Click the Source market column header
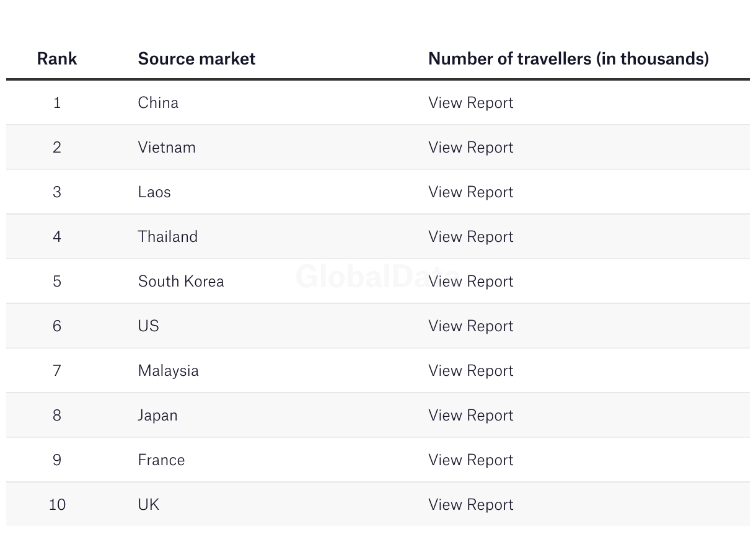The height and width of the screenshot is (552, 756). pyautogui.click(x=196, y=59)
